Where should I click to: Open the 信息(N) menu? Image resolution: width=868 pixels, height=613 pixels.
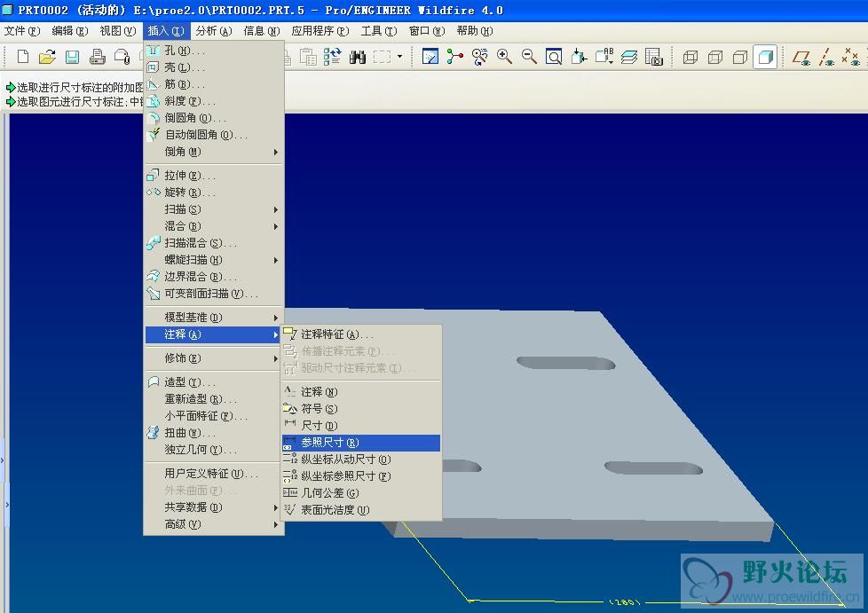pos(262,31)
